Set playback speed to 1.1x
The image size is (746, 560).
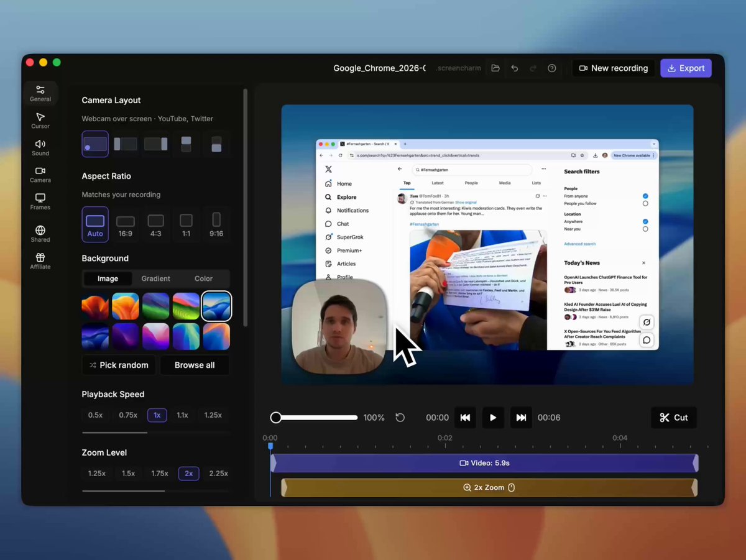(182, 415)
